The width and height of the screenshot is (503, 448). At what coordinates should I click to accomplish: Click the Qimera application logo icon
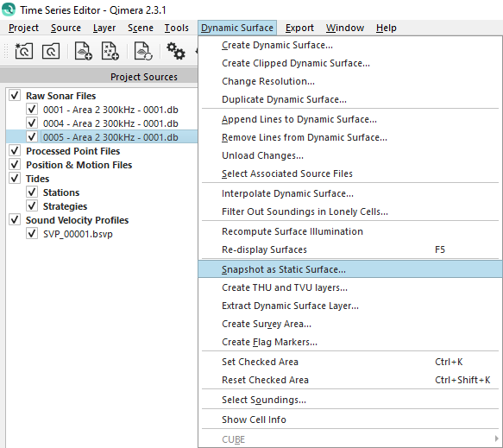coord(9,9)
